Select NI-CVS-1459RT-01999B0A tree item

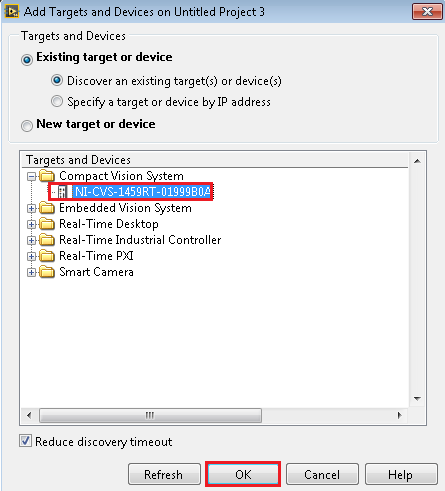point(142,192)
